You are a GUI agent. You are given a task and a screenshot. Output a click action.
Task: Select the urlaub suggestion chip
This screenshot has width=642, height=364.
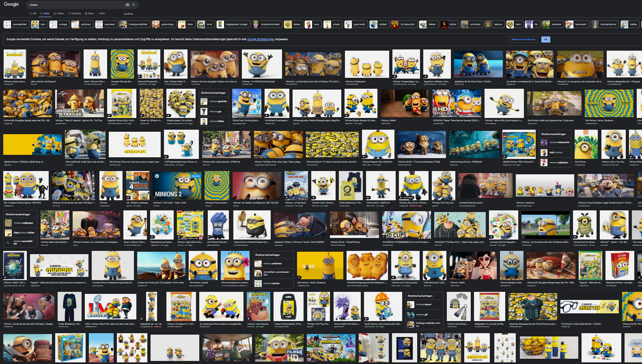pos(333,24)
